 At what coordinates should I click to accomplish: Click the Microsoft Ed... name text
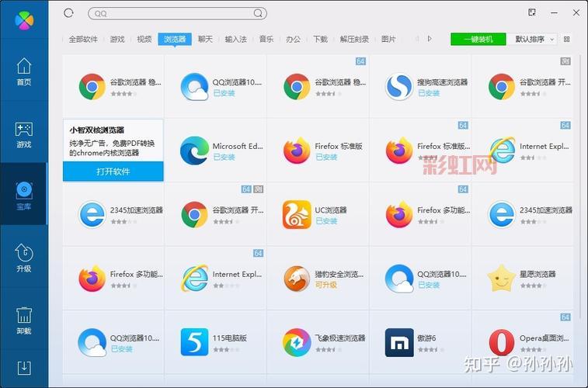click(x=238, y=146)
